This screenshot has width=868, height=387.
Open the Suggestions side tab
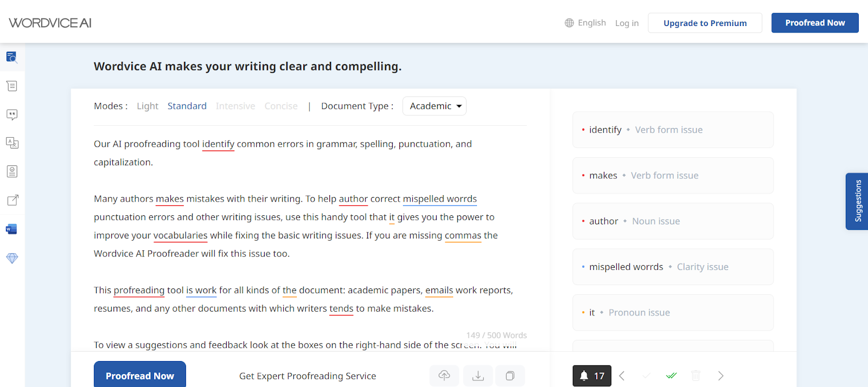click(857, 201)
